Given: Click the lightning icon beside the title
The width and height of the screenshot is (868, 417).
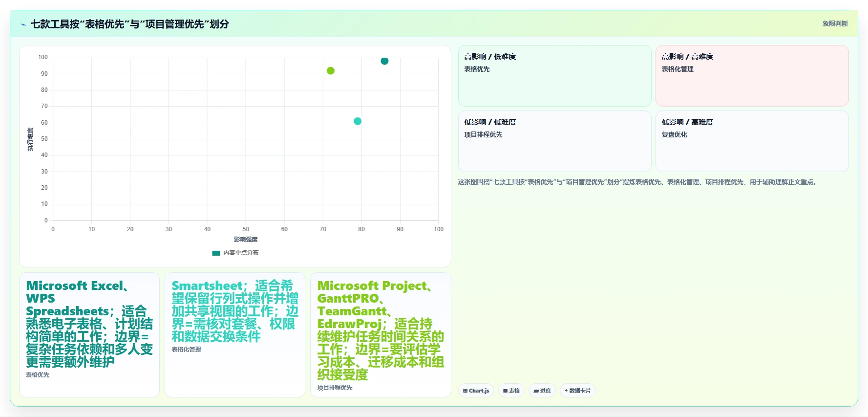Looking at the screenshot, I should click(23, 24).
